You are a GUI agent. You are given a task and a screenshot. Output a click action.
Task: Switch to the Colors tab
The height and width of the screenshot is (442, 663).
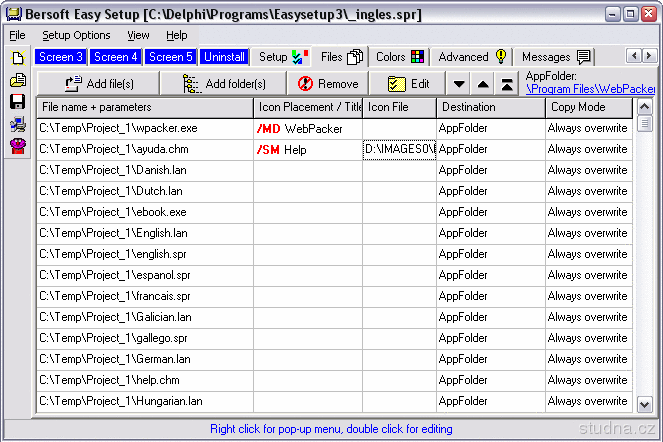pyautogui.click(x=399, y=57)
